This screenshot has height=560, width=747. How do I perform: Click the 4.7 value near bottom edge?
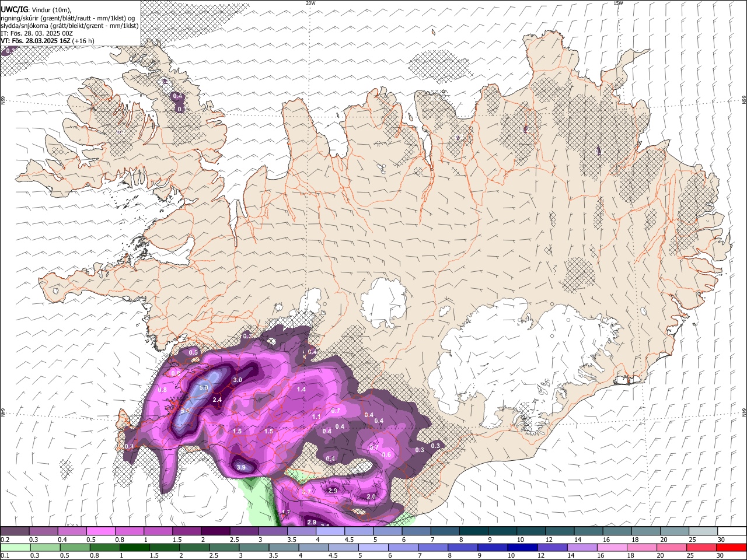coord(286,512)
